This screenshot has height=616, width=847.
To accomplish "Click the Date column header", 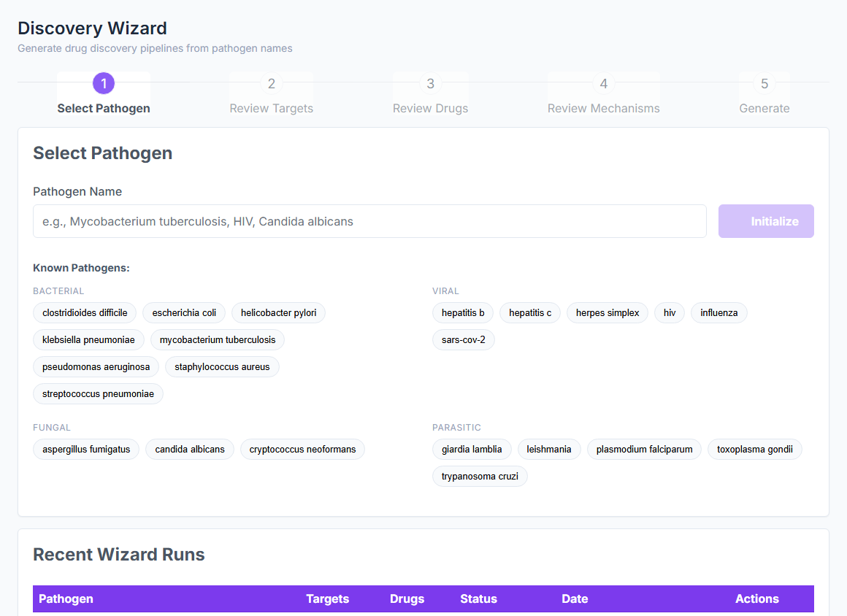I will coord(575,598).
